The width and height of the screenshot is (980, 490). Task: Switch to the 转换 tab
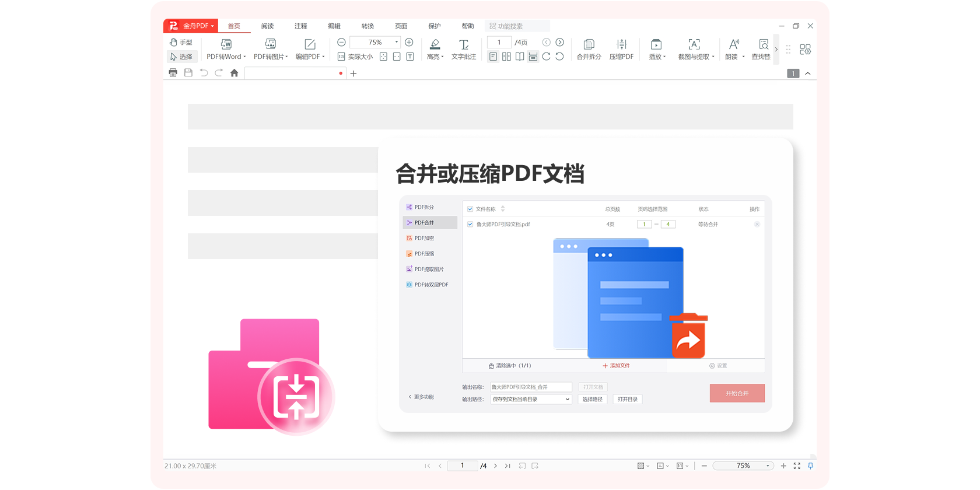click(x=367, y=26)
